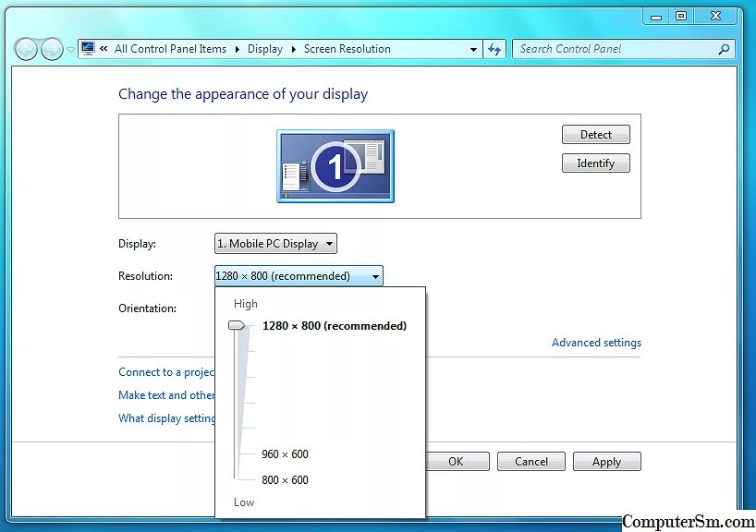Select 'Display' breadcrumb in address bar
756x532 pixels.
[264, 49]
